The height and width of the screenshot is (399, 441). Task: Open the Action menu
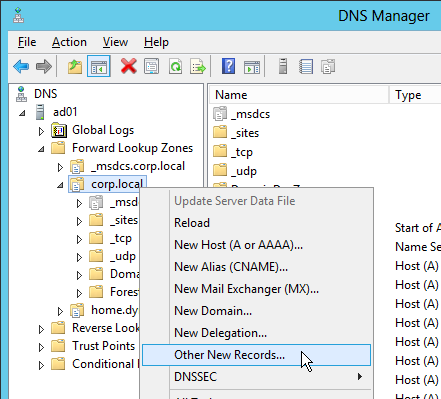pyautogui.click(x=69, y=42)
